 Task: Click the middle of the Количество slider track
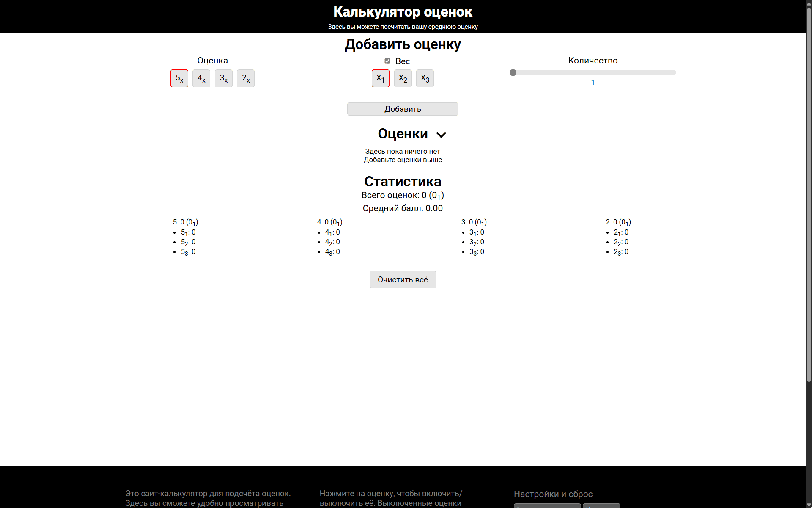(593, 72)
